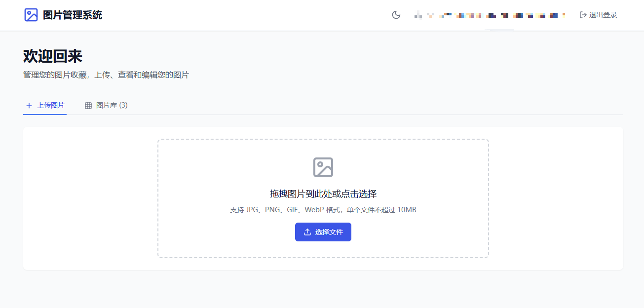Click the upload arrow icon in blue button
This screenshot has width=644, height=308.
307,232
